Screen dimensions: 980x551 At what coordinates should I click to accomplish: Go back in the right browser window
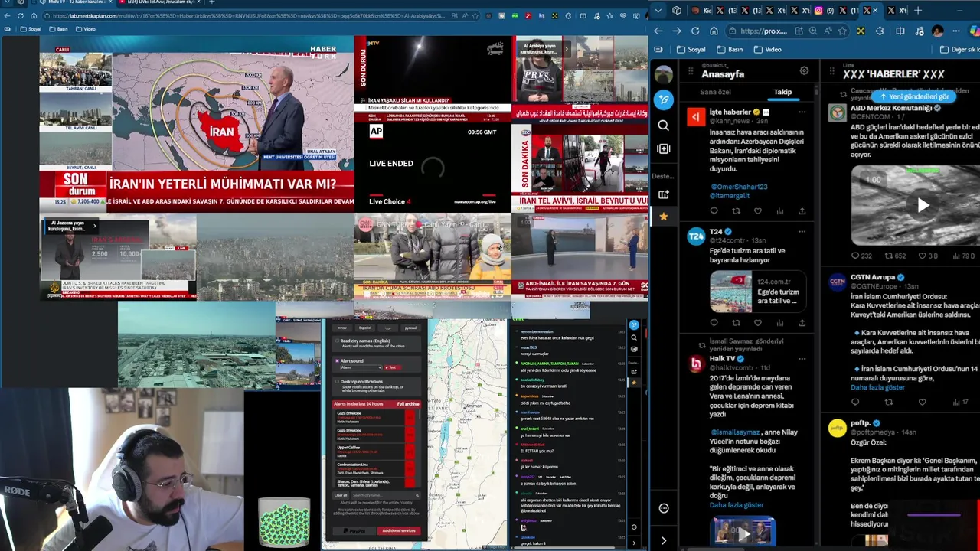[x=658, y=31]
